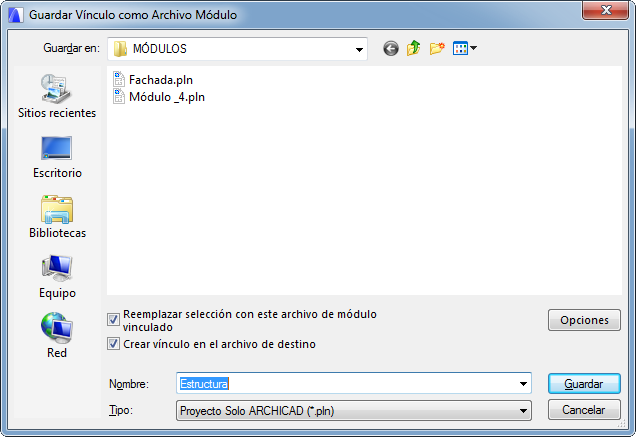Expand the Nombre filename dropdown arrow

point(523,383)
